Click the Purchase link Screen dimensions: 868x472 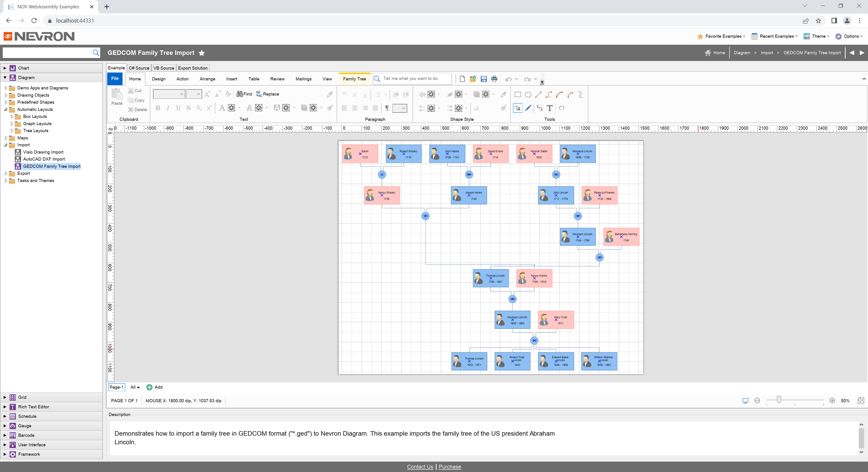tap(450, 467)
